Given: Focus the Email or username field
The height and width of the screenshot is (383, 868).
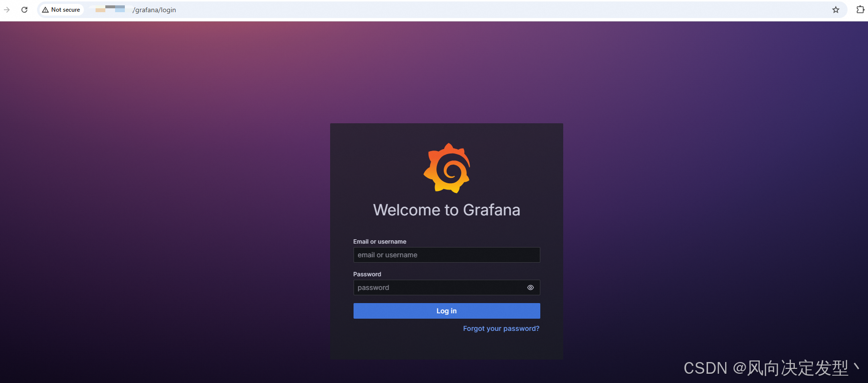Looking at the screenshot, I should [x=447, y=255].
